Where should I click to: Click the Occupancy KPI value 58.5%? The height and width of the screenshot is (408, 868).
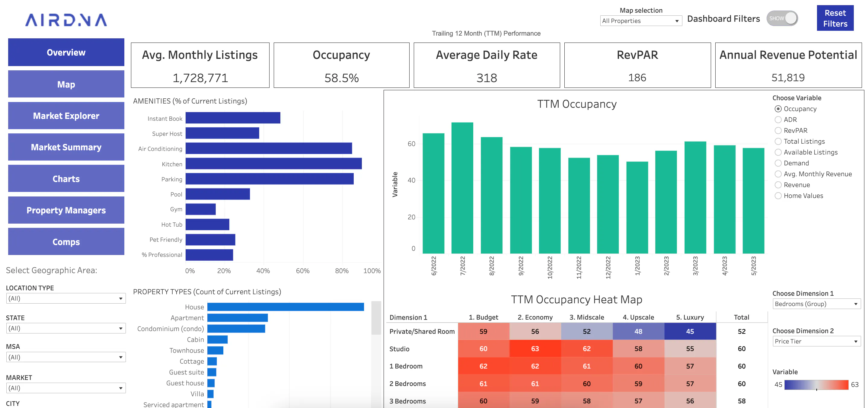pyautogui.click(x=341, y=78)
